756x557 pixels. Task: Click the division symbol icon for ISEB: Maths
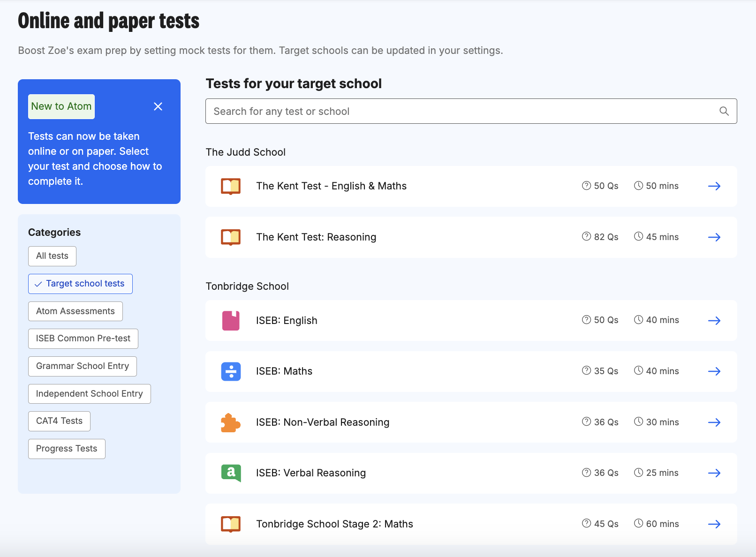pos(231,371)
